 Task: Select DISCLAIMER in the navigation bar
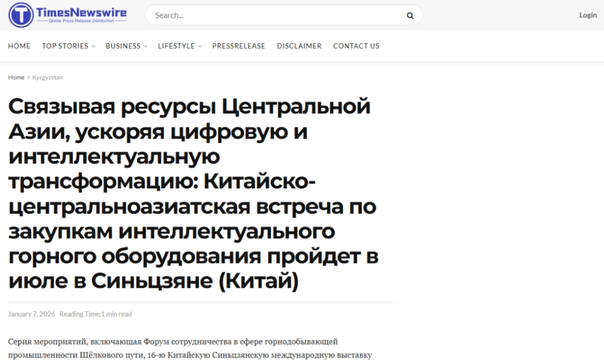click(299, 46)
